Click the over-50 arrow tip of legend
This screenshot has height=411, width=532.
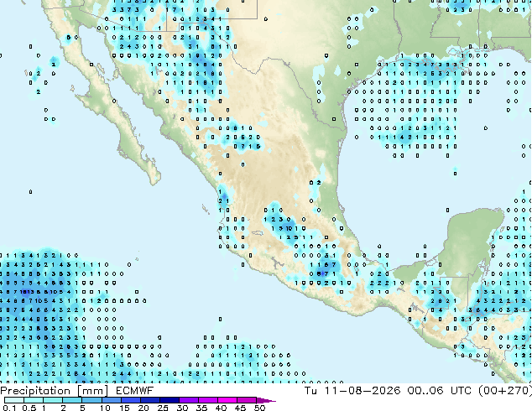point(266,400)
